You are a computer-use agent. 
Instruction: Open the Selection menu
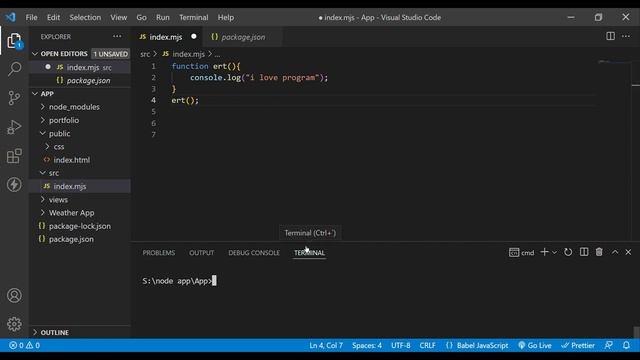(x=85, y=18)
